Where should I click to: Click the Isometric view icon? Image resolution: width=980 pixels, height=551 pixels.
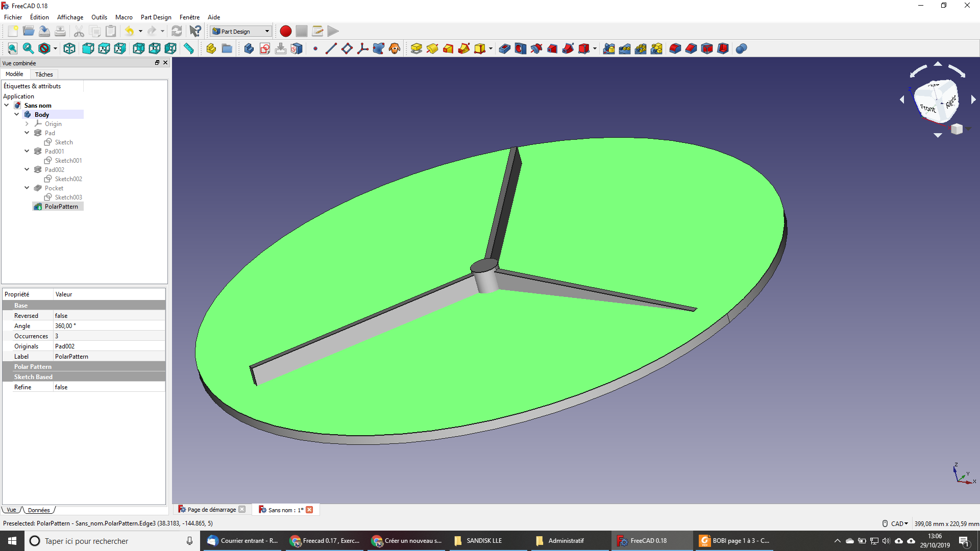69,48
